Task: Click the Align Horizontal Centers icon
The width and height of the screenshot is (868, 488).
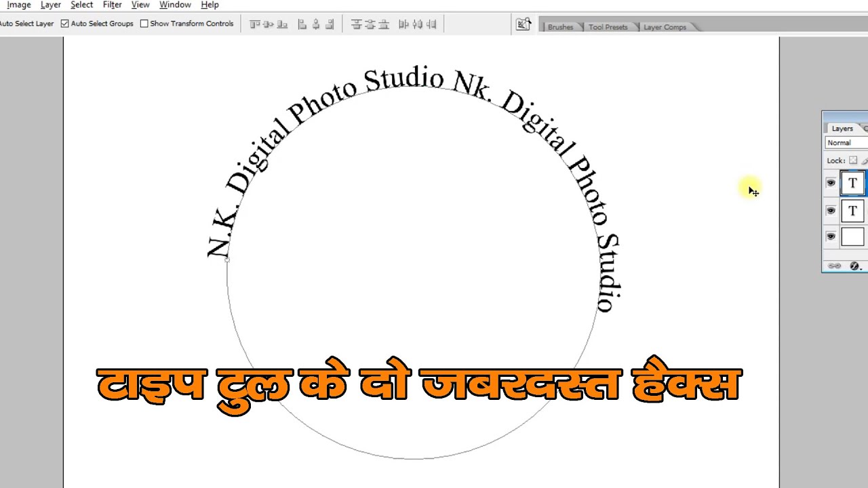Action: coord(316,24)
